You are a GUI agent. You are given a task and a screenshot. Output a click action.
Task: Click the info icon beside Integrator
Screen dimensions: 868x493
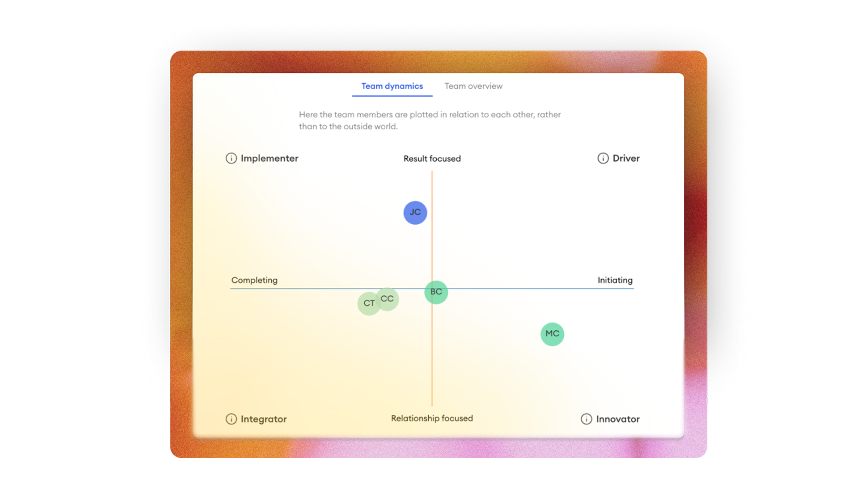231,419
